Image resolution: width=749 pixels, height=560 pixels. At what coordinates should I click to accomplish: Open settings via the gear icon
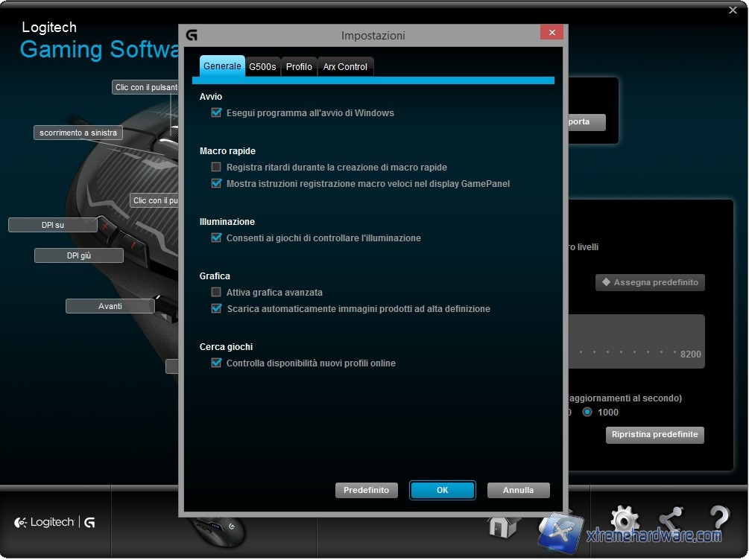pyautogui.click(x=624, y=520)
